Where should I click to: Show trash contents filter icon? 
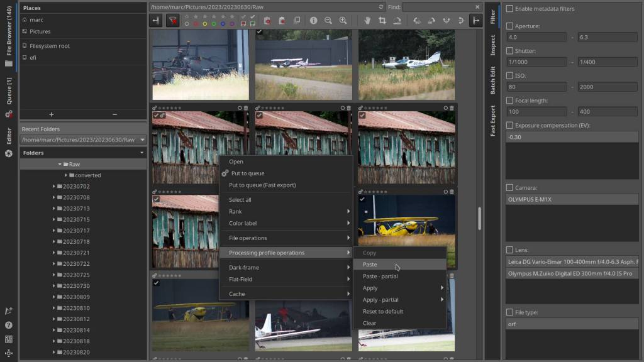pos(267,21)
